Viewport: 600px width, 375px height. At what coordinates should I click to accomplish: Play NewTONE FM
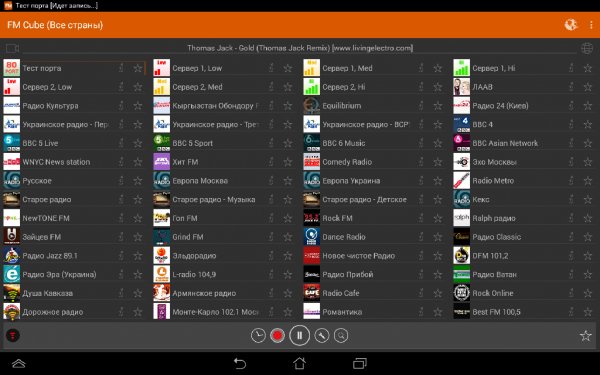46,218
